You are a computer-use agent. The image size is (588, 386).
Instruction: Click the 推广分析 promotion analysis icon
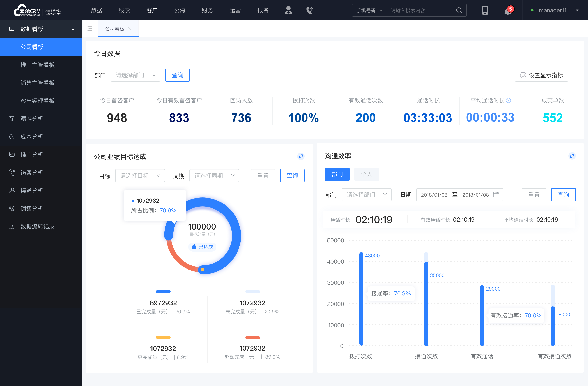(12, 154)
